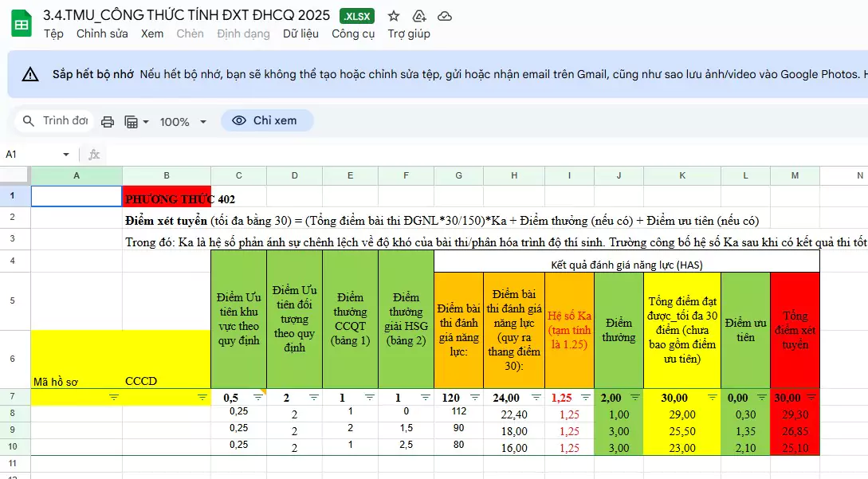Screen dimensions: 868x479
Task: Open the Định dạng menu
Action: 243,33
